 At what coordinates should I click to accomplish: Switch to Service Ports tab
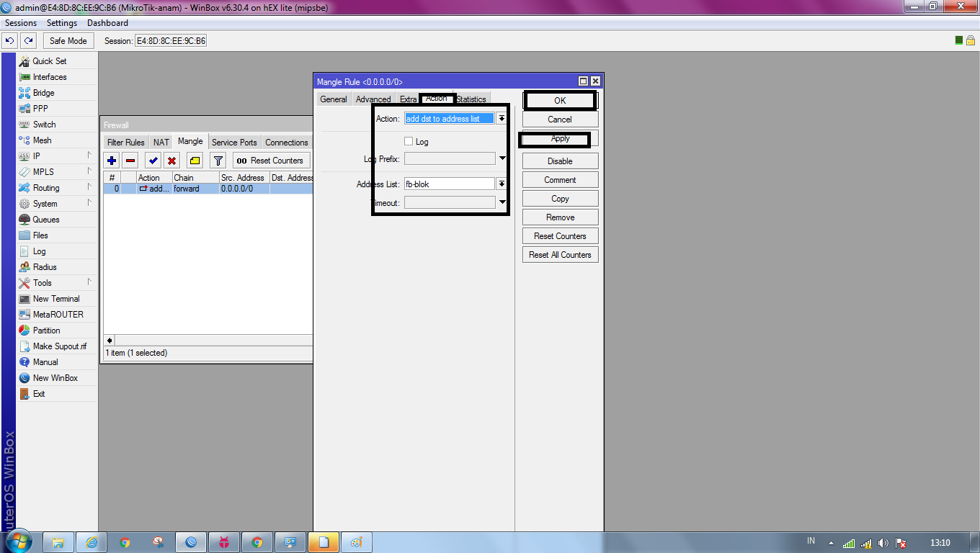pyautogui.click(x=234, y=143)
